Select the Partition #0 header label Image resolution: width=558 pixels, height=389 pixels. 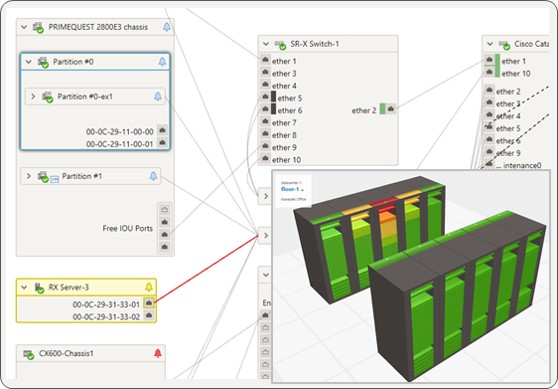(73, 62)
